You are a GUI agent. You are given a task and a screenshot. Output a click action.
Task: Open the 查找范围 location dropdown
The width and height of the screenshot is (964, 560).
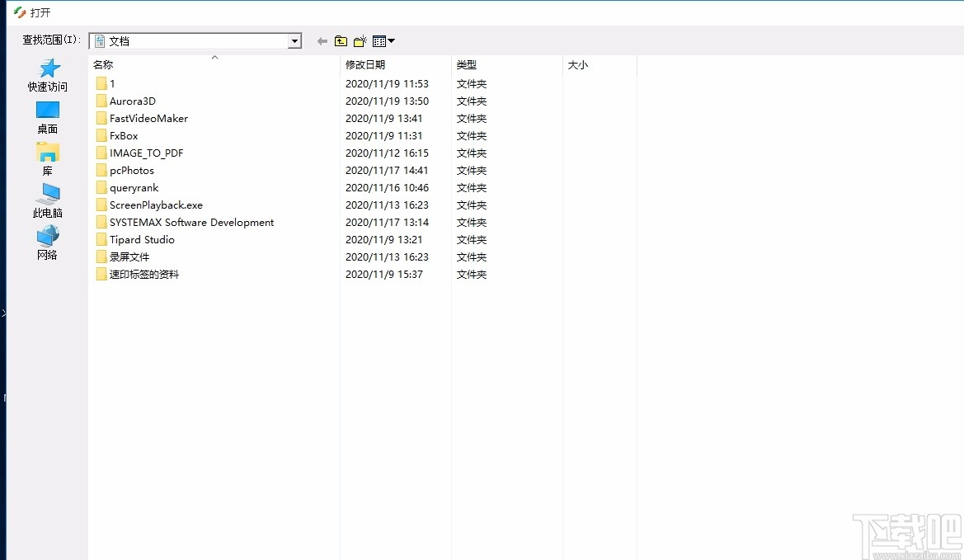click(x=294, y=40)
